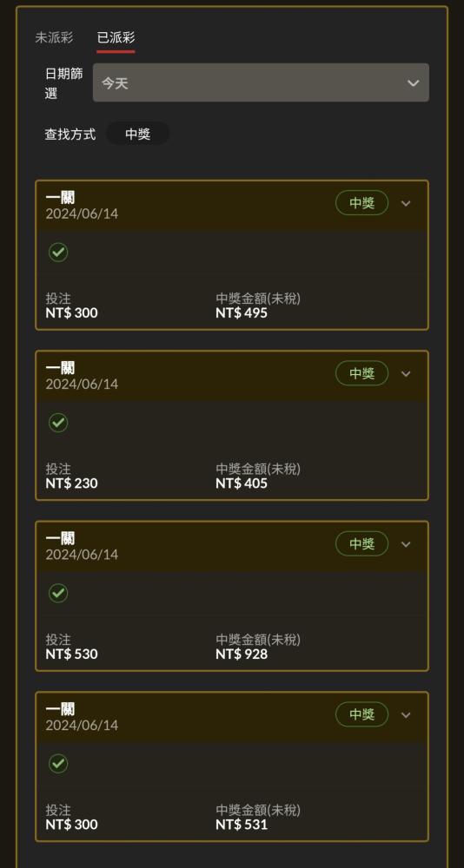
Task: Toggle the 中獎 search filter chip
Action: pyautogui.click(x=137, y=134)
